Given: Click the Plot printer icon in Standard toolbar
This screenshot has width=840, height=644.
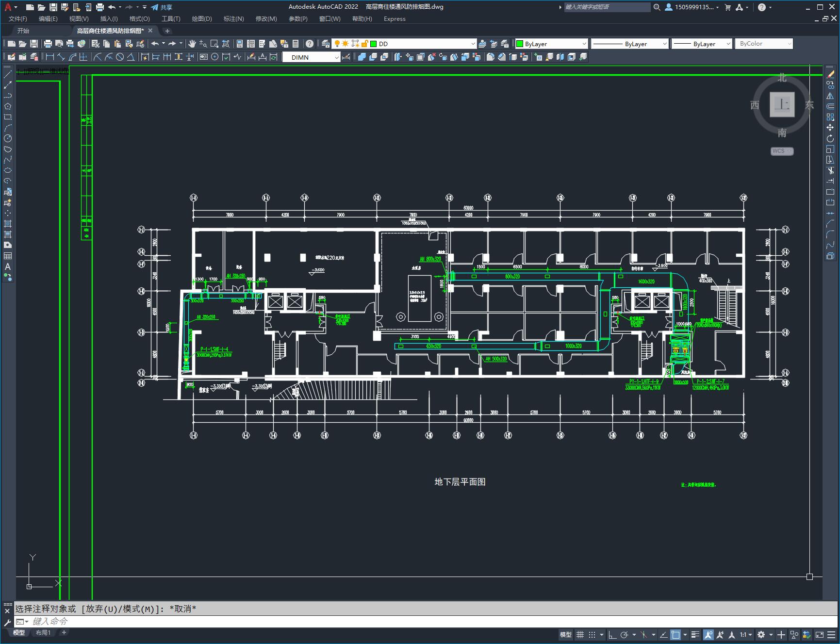Looking at the screenshot, I should 48,44.
